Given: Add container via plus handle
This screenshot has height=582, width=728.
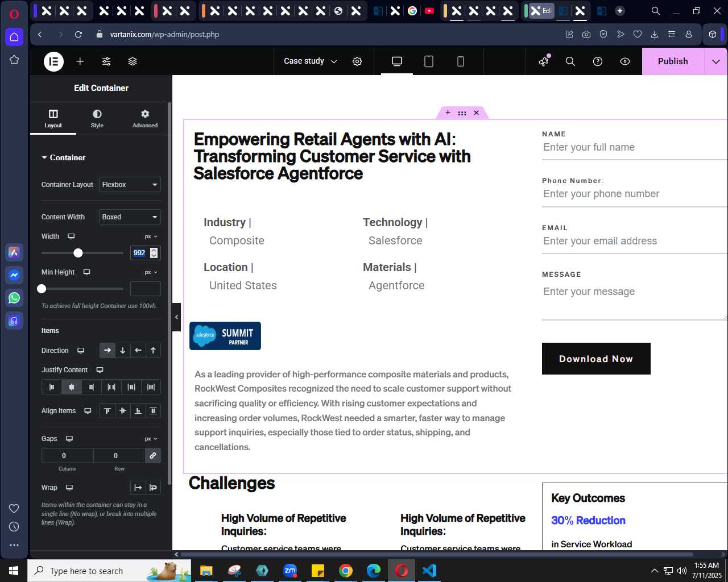Looking at the screenshot, I should (448, 113).
